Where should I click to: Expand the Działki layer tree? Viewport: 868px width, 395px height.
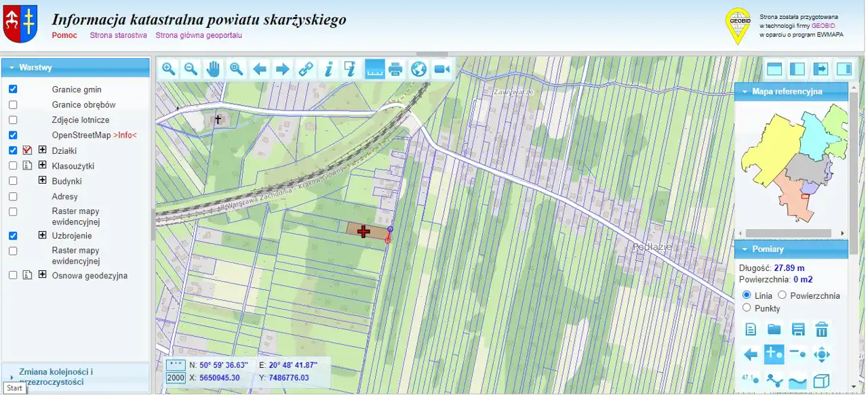42,150
